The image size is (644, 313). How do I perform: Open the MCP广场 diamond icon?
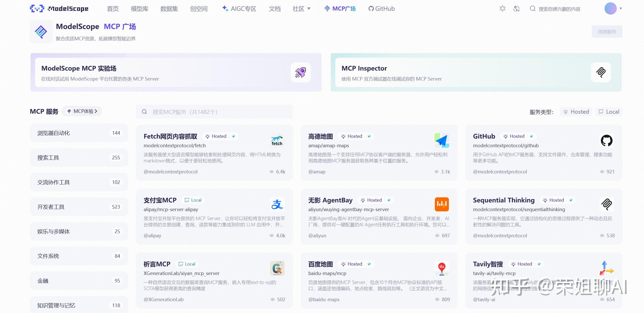coord(327,8)
